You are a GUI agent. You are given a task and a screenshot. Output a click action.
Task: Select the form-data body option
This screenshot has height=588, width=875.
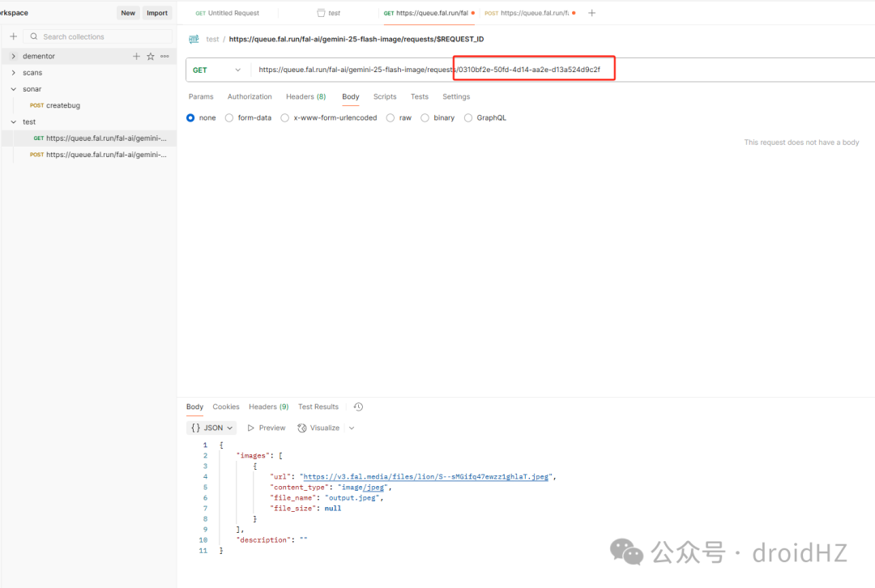tap(228, 117)
